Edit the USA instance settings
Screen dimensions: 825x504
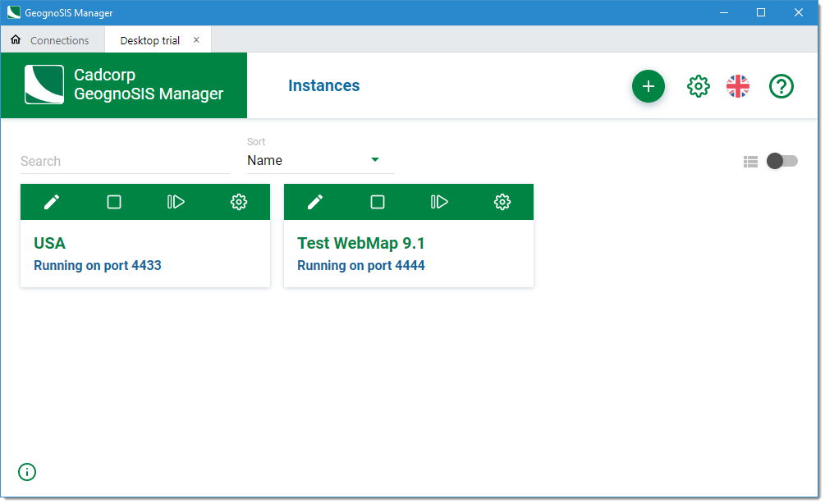(x=51, y=201)
